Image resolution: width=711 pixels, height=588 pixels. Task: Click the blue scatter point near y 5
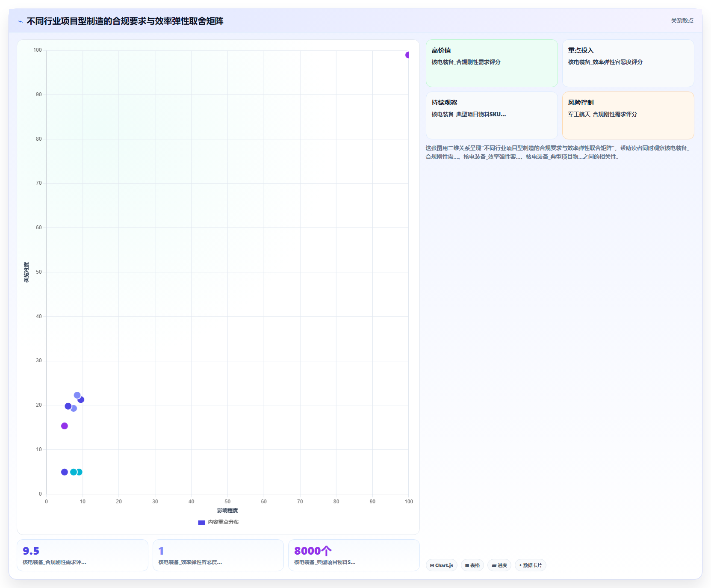point(65,472)
